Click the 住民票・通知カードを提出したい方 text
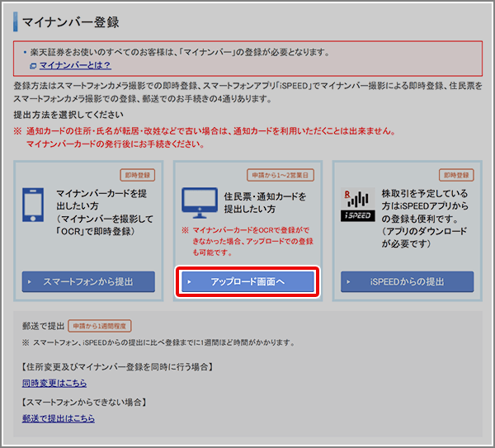Screen dimensions: 495x448 pyautogui.click(x=265, y=203)
